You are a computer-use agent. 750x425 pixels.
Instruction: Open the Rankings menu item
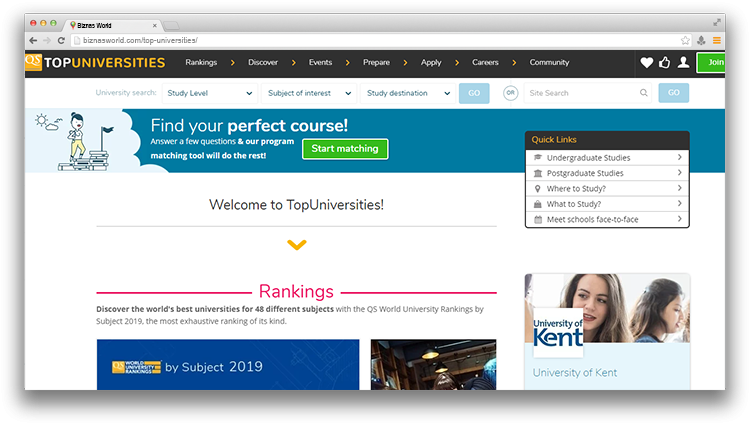click(x=201, y=63)
